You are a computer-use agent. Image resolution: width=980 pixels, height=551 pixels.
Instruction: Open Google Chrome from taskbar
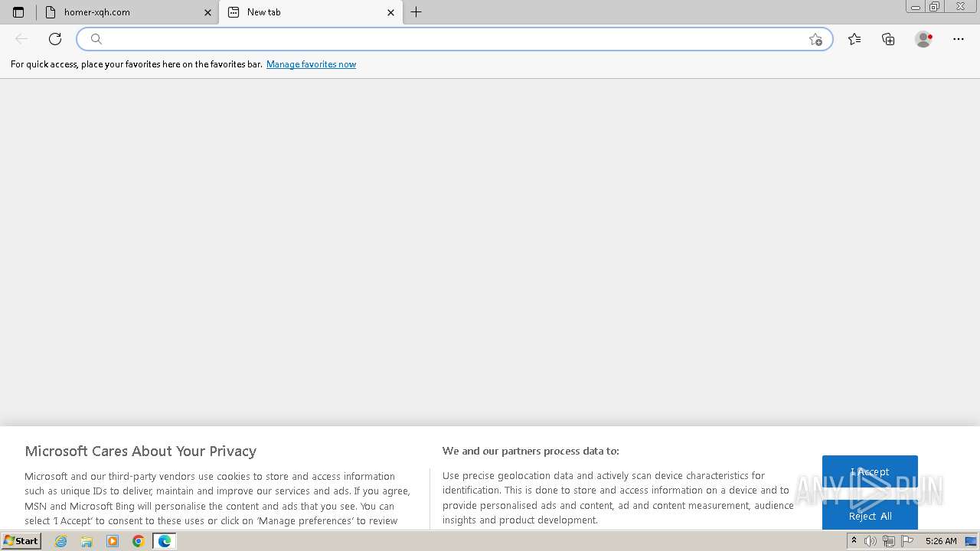pyautogui.click(x=139, y=541)
